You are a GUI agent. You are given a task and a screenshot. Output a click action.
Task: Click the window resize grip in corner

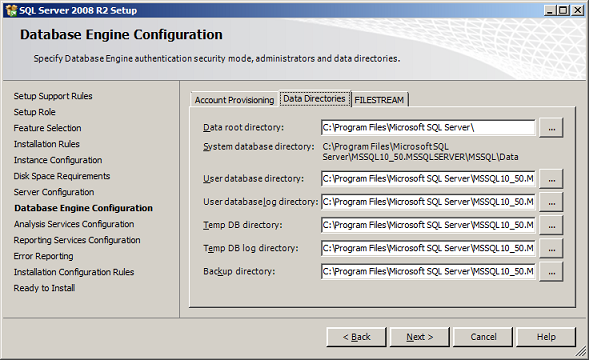[x=581, y=352]
